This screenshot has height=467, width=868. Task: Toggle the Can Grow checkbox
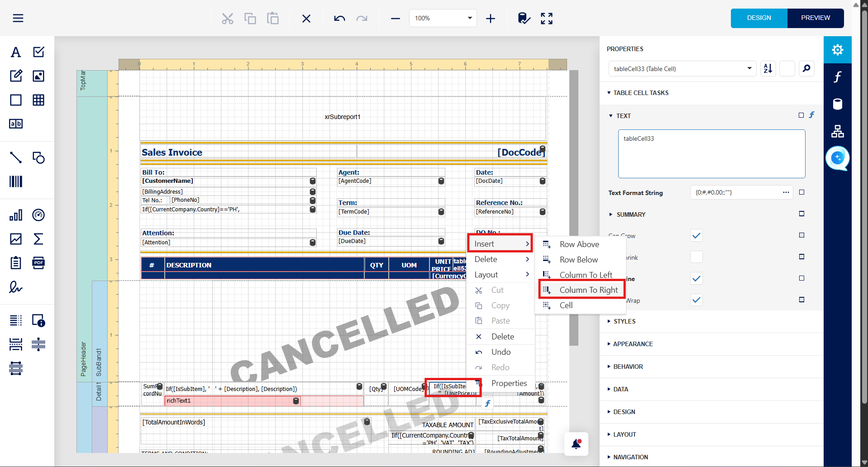pos(696,235)
